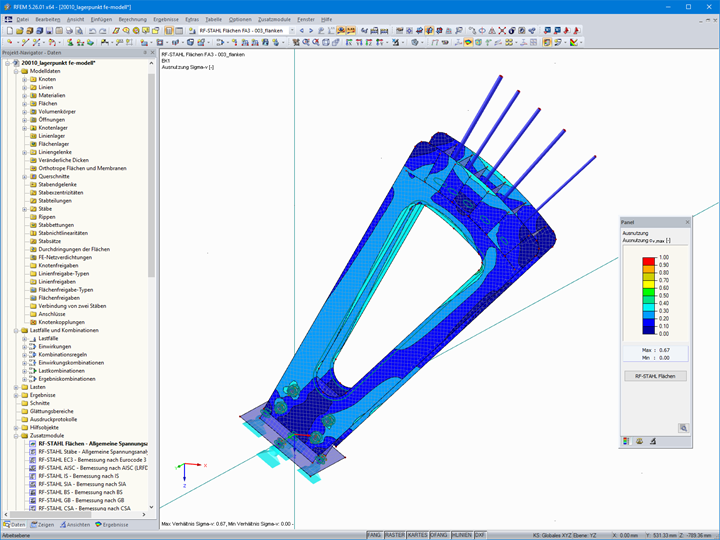Viewport: 720px width, 540px height.
Task: Go to next result case arrow
Action: pos(311,31)
